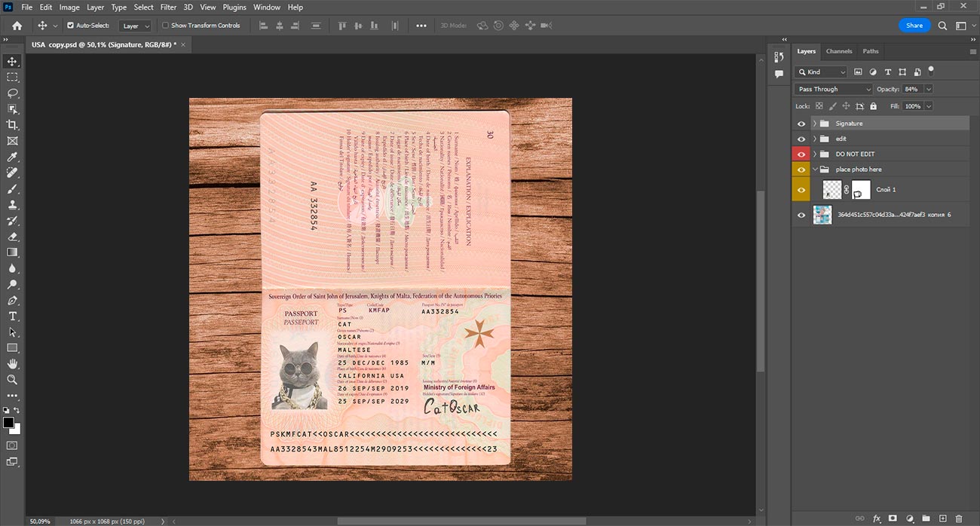Select the Pen tool
The width and height of the screenshot is (980, 526).
click(x=12, y=301)
